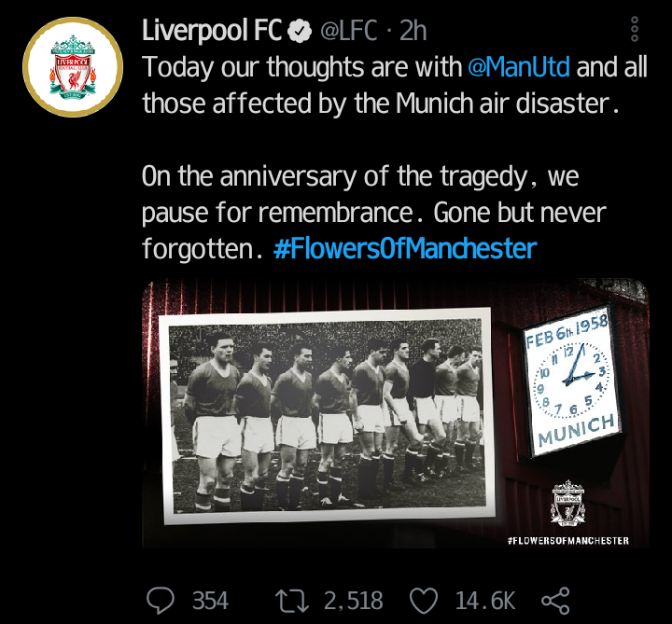
Task: Open the share icon menu
Action: click(555, 601)
